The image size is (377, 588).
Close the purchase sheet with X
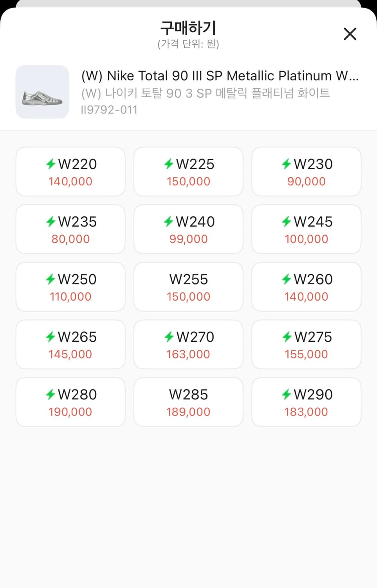(x=350, y=34)
